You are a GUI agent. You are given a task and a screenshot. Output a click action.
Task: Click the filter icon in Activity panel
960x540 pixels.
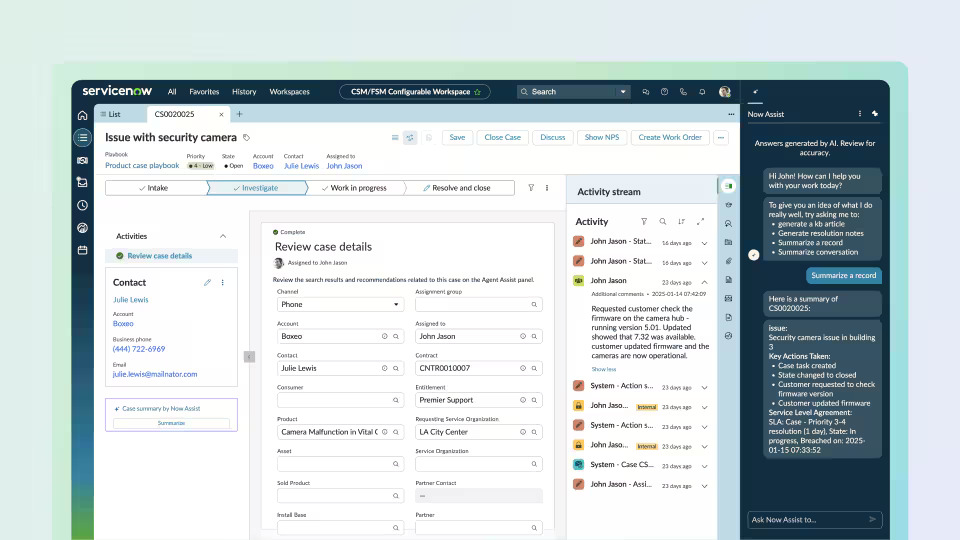coord(644,222)
